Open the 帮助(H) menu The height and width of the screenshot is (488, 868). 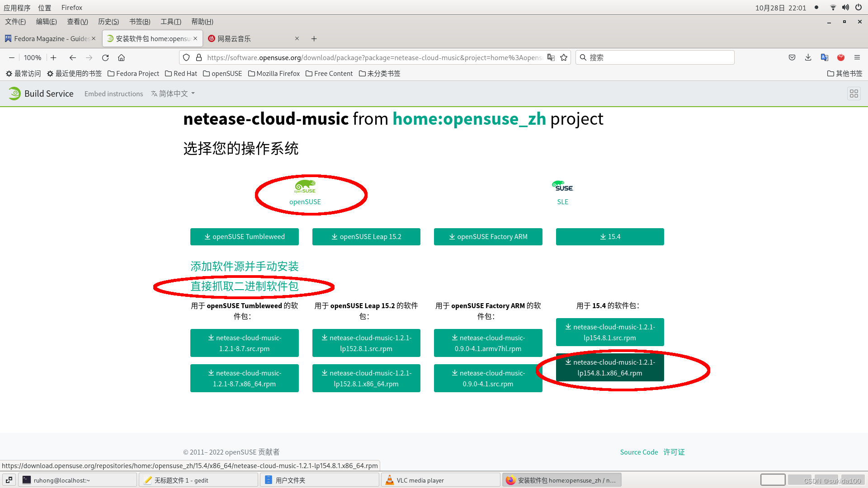202,22
